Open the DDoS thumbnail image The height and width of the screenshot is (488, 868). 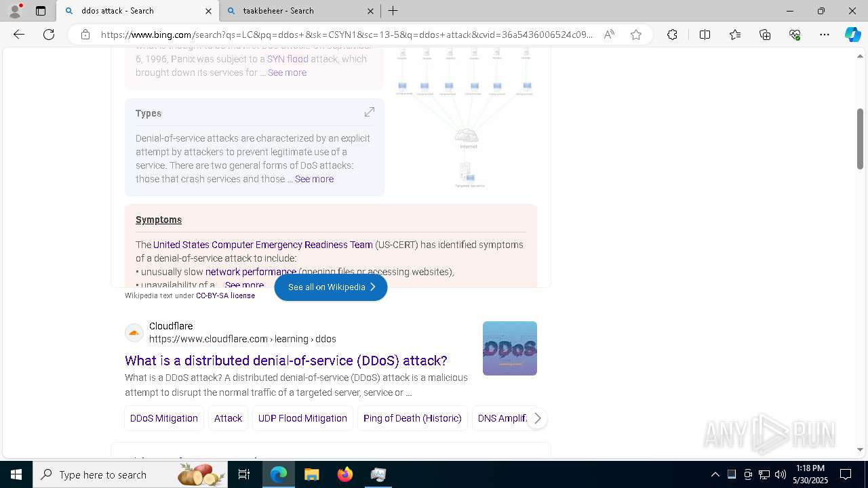510,348
